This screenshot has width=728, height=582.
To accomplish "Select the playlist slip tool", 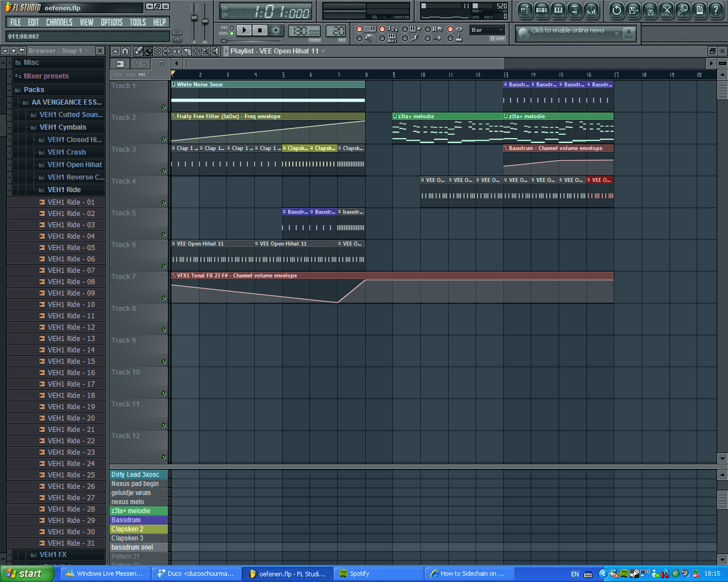I will 177,51.
